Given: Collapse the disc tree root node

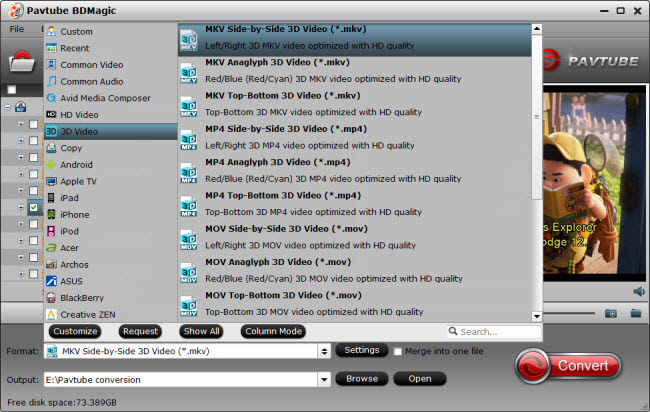Looking at the screenshot, I should pyautogui.click(x=8, y=107).
